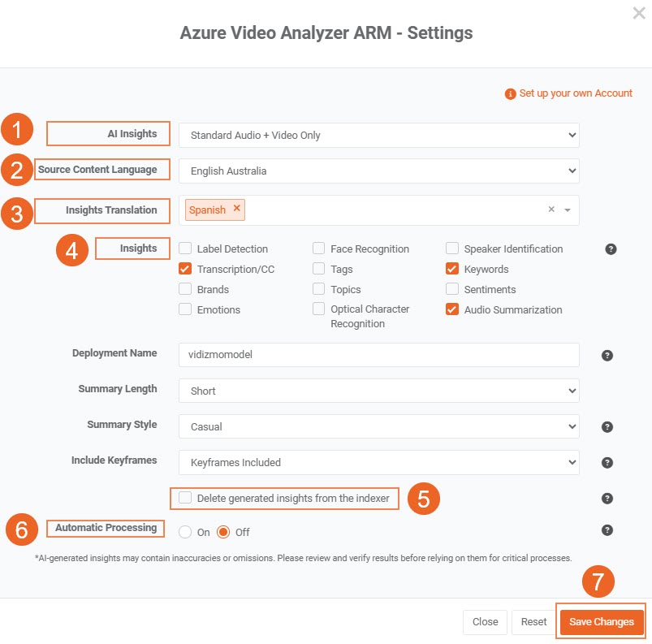This screenshot has height=644, width=652.
Task: Click help icon beside Deployment Name field
Action: click(x=607, y=355)
